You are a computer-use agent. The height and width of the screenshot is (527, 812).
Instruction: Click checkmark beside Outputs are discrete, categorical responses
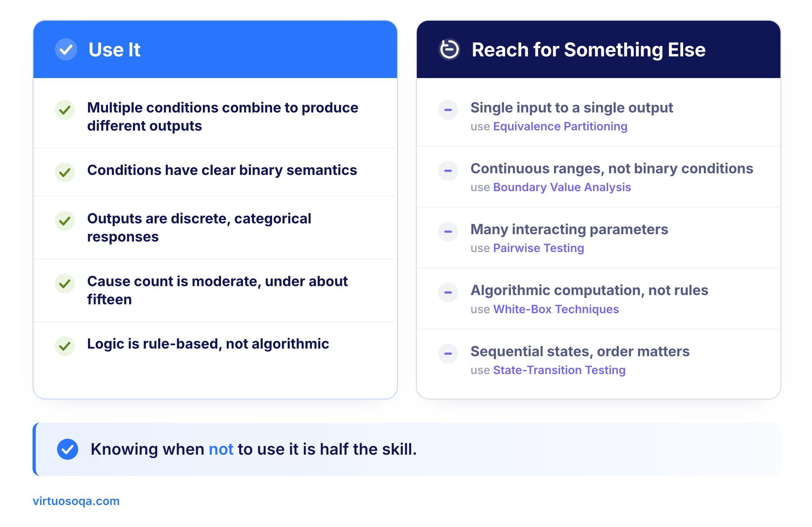65,221
